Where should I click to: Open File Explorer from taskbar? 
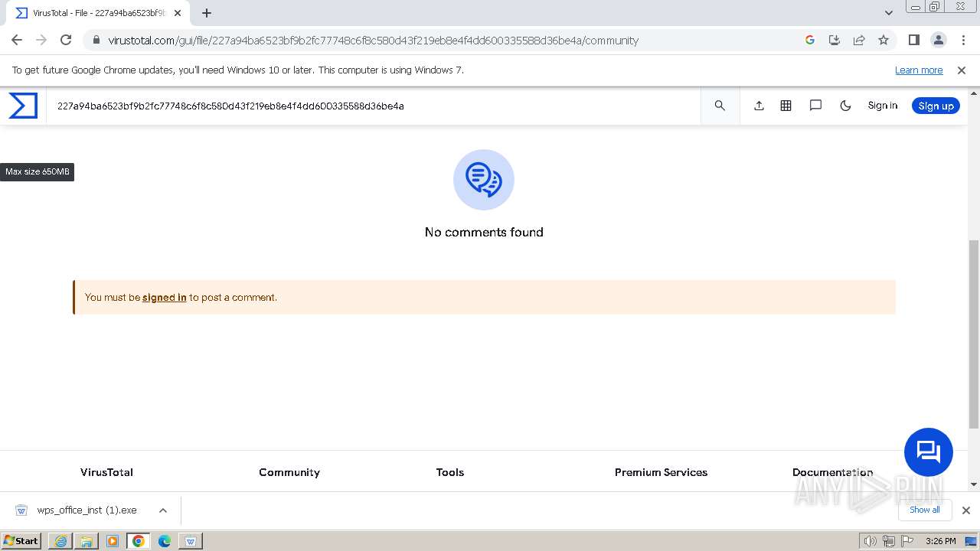pyautogui.click(x=87, y=541)
